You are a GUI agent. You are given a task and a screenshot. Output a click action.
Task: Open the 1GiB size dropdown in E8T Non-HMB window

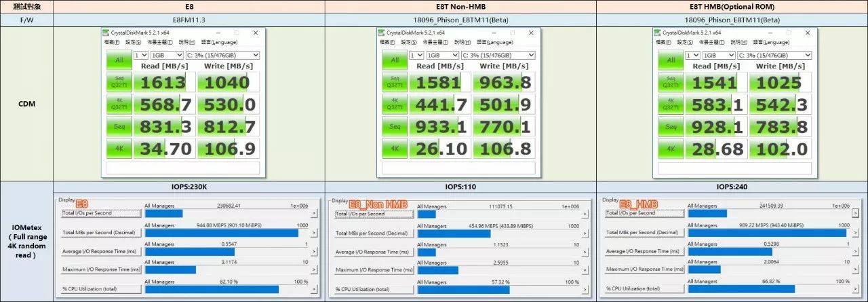[x=443, y=55]
